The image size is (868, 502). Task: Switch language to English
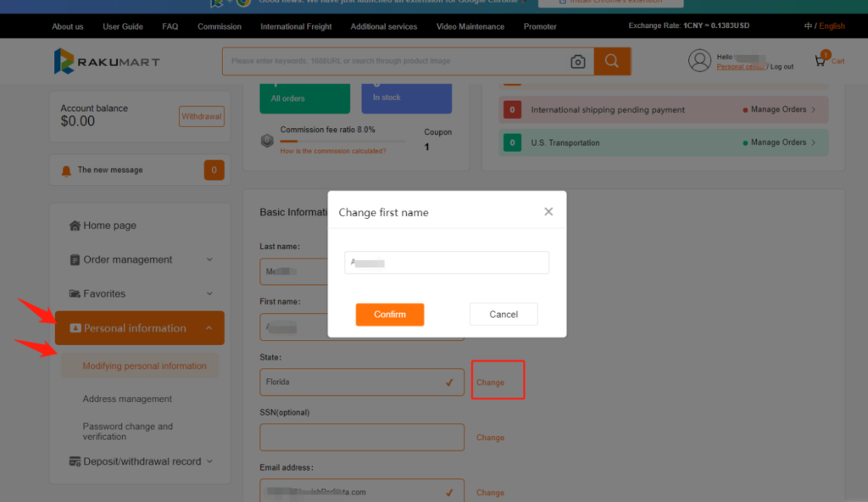(x=832, y=26)
